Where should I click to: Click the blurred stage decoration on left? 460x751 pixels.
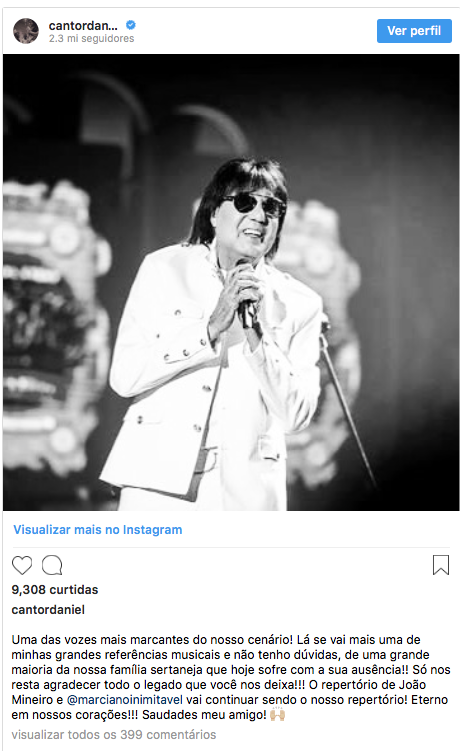point(55,316)
